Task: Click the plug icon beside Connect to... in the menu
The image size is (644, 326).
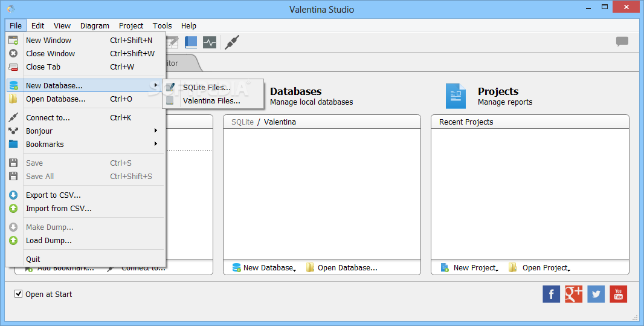Action: coord(13,117)
